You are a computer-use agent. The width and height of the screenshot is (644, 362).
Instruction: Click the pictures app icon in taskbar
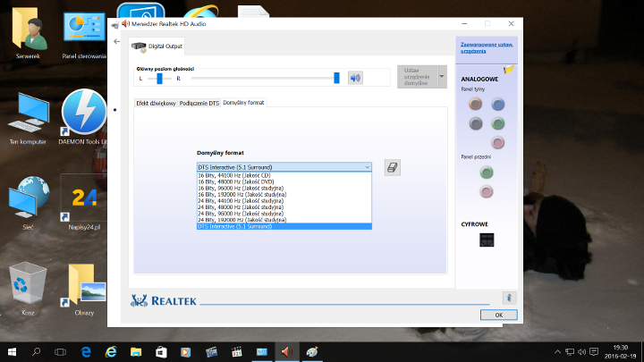pos(261,352)
